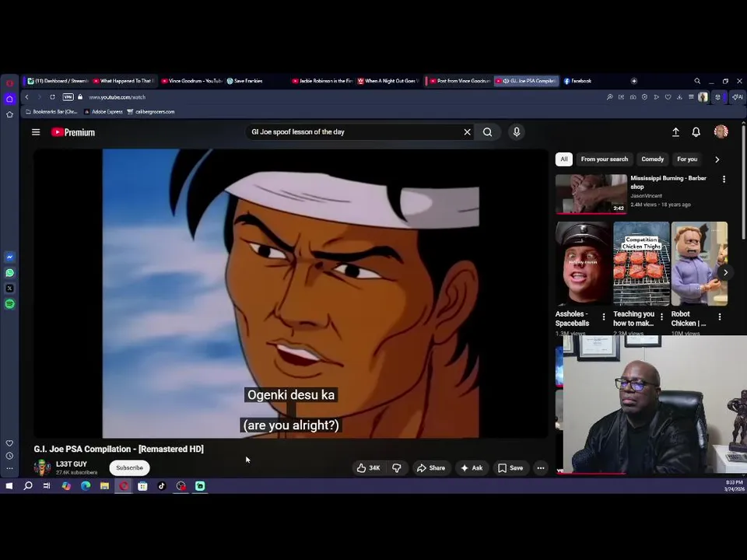Click the playing G.I. Joe video frame
747x560 pixels.
pos(290,293)
